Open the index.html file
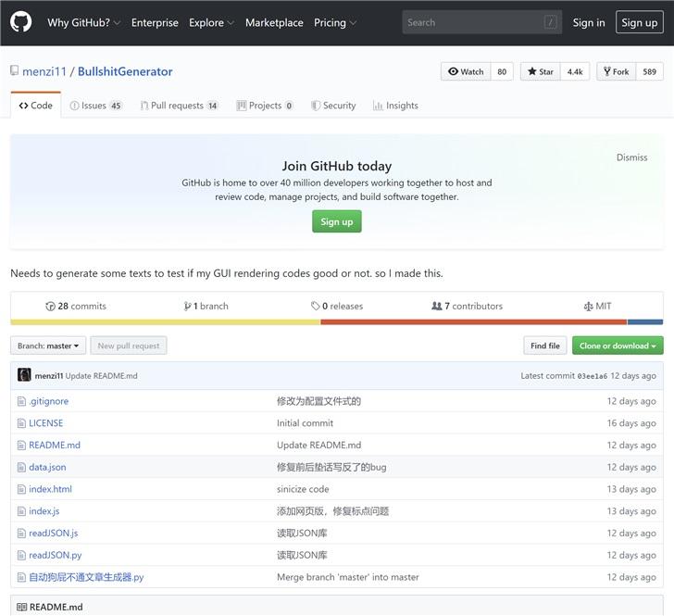Screen dimensions: 674x616 click(x=50, y=489)
